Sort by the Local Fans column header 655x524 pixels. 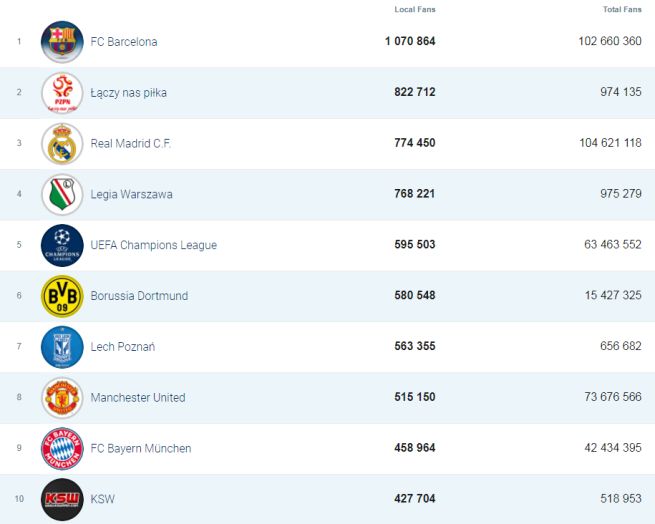415,10
